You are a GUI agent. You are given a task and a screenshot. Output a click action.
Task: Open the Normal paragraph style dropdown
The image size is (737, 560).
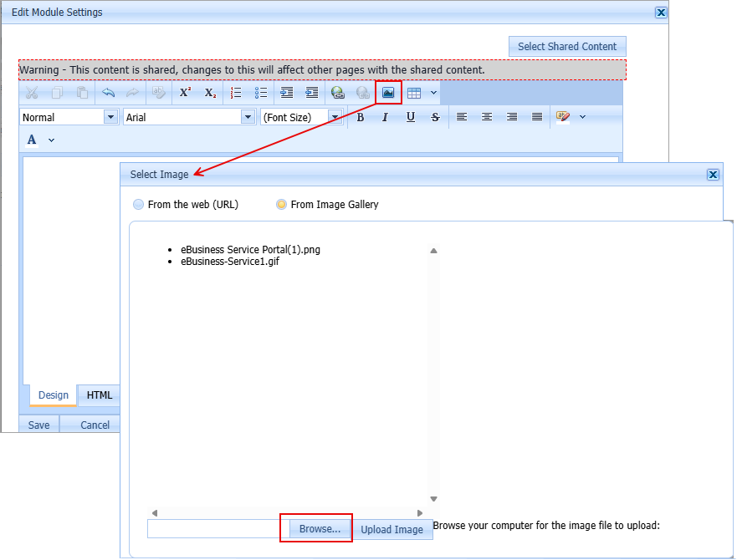(110, 117)
